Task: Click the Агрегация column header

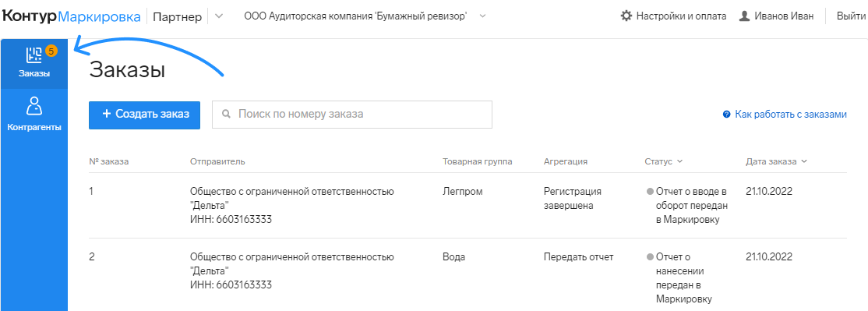Action: click(565, 161)
